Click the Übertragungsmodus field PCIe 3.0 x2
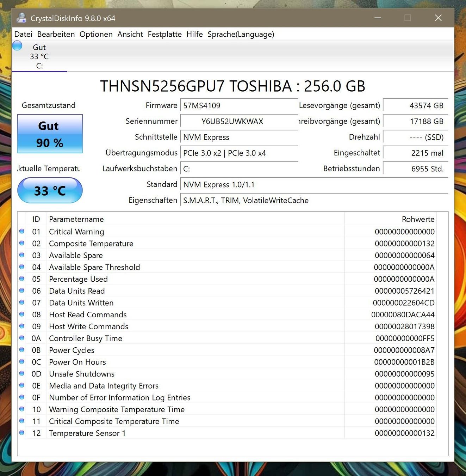This screenshot has width=466, height=476. click(x=239, y=153)
